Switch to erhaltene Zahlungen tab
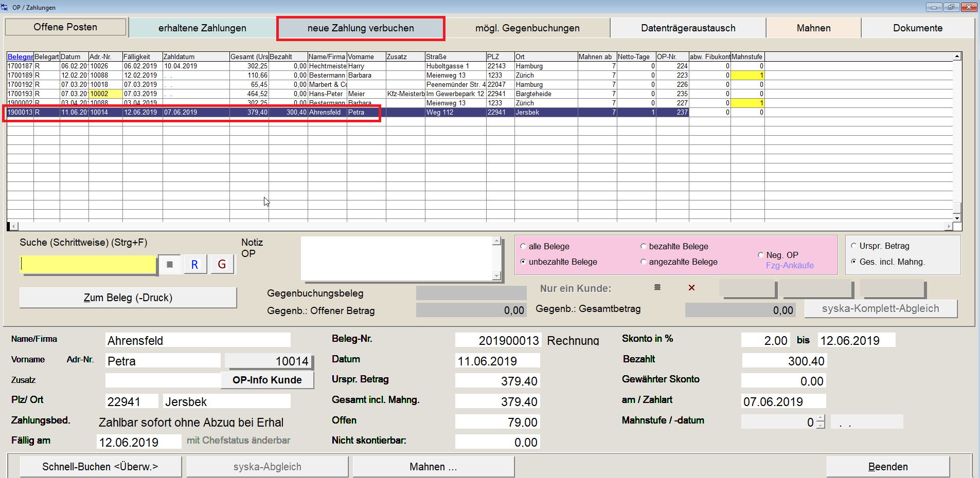Screen dimensions: 980x478 [x=202, y=28]
